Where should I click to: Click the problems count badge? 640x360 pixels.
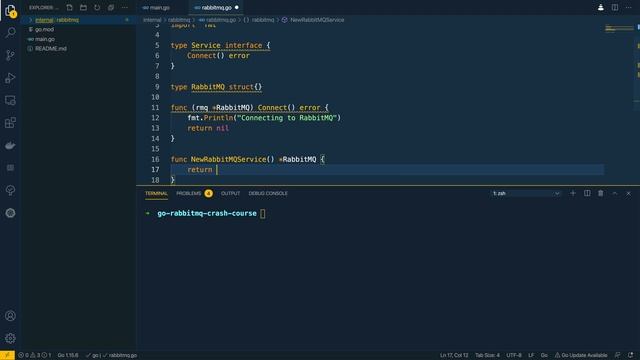[209, 193]
